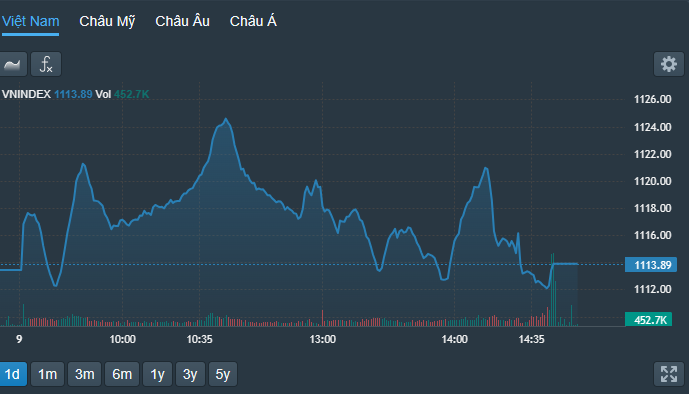
Task: Switch to the Châu Mỹ tab
Action: pos(107,21)
